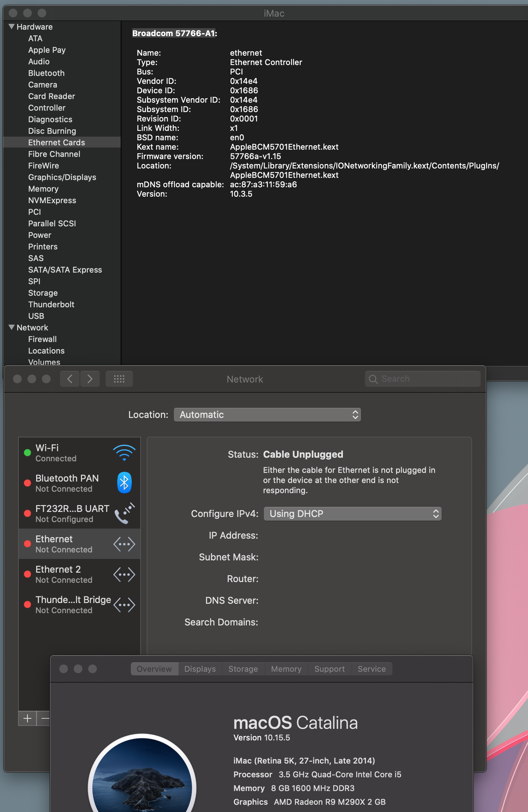The width and height of the screenshot is (528, 812).
Task: Open the Configure IPv4 dropdown
Action: [353, 514]
